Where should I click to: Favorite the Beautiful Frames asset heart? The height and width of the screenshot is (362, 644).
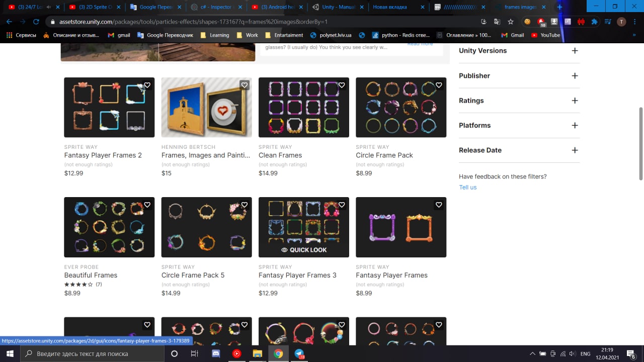147,205
